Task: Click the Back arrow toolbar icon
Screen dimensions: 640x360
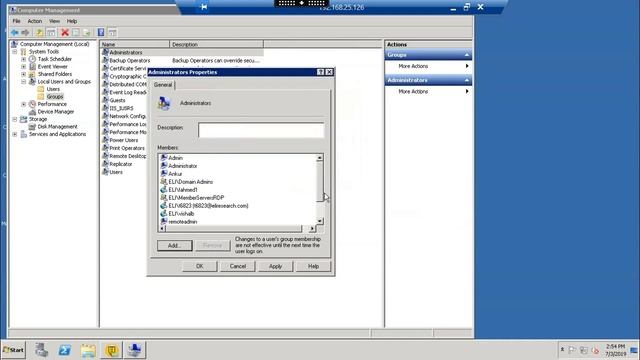Action: [15, 32]
